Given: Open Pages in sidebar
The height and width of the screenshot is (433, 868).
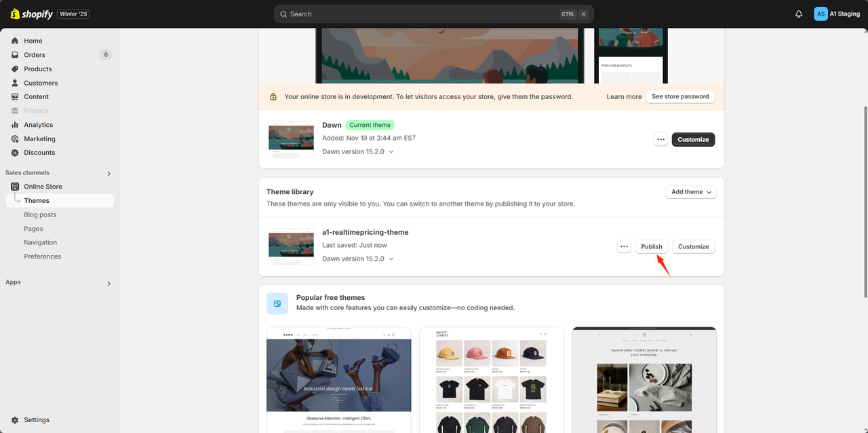Looking at the screenshot, I should click(33, 229).
